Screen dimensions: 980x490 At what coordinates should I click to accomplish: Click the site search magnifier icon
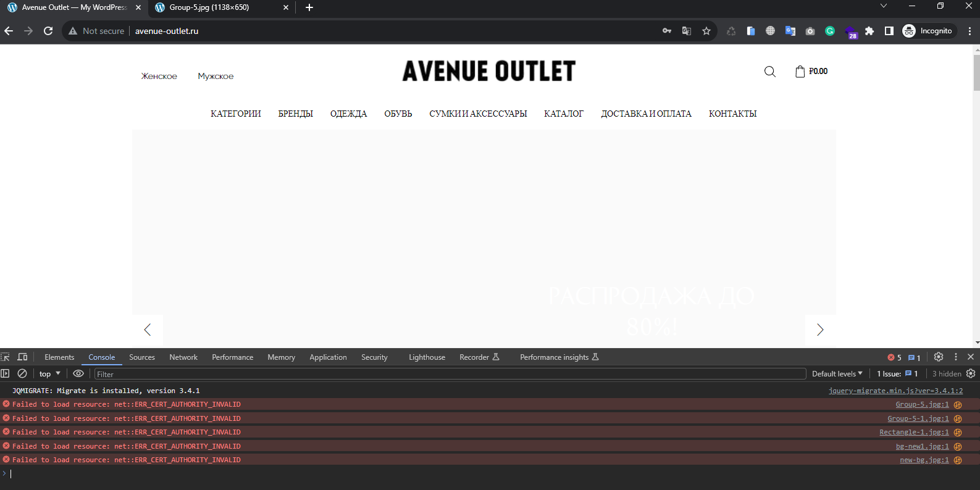pyautogui.click(x=770, y=72)
